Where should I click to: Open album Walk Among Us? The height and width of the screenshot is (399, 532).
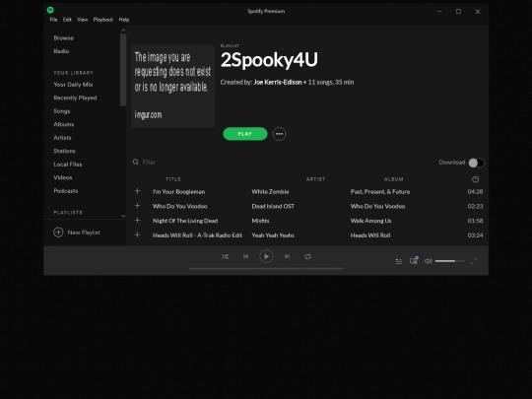[370, 221]
